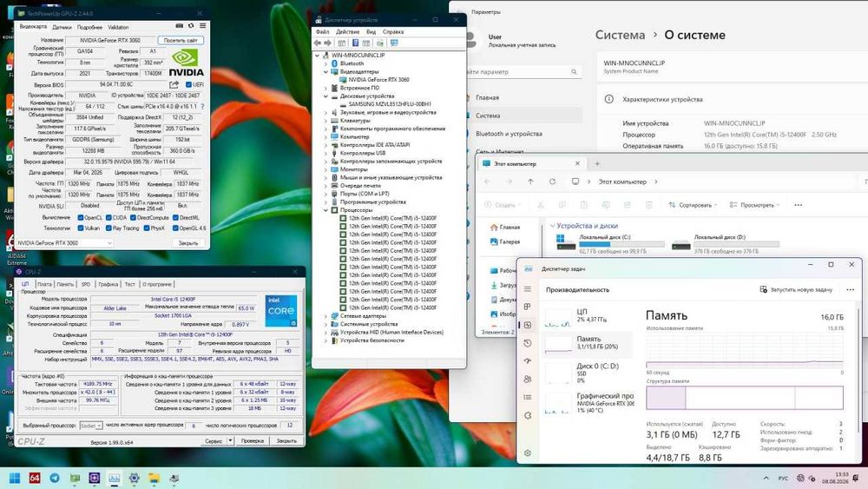
Task: Toggle PhysX checkbox in GPU-Z
Action: [x=147, y=228]
